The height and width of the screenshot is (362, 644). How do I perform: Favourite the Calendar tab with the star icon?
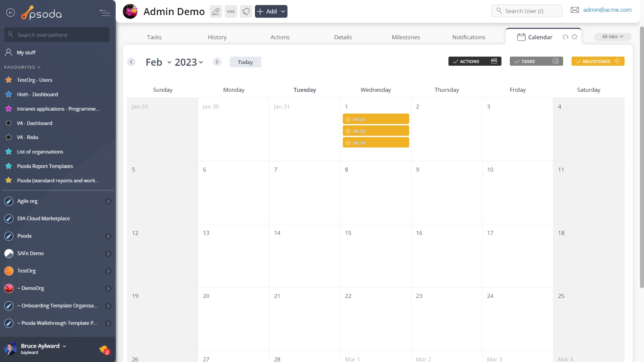click(574, 37)
